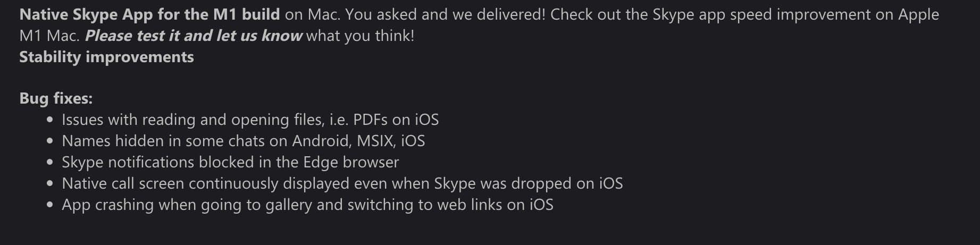Click "You asked and we delivered!" sentence
Viewport: 980px width, 245px height.
click(445, 15)
